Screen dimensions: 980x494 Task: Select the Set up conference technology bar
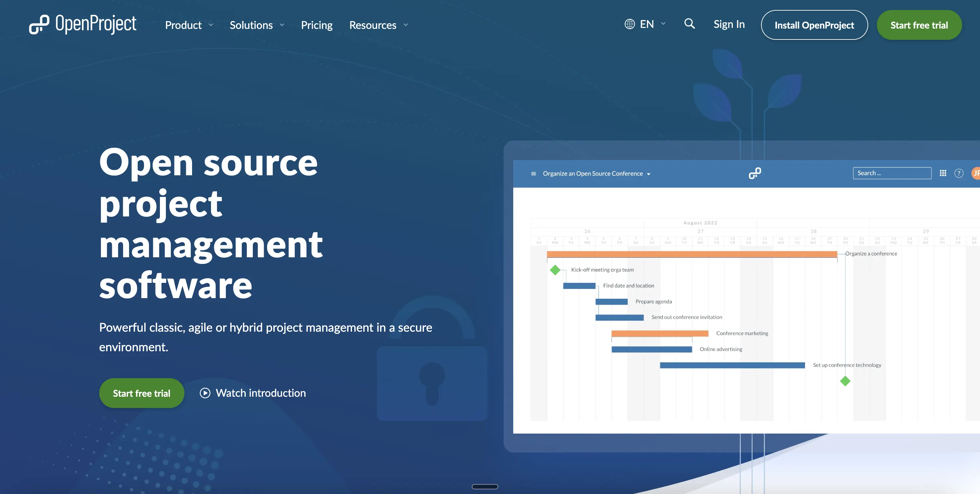pos(732,366)
